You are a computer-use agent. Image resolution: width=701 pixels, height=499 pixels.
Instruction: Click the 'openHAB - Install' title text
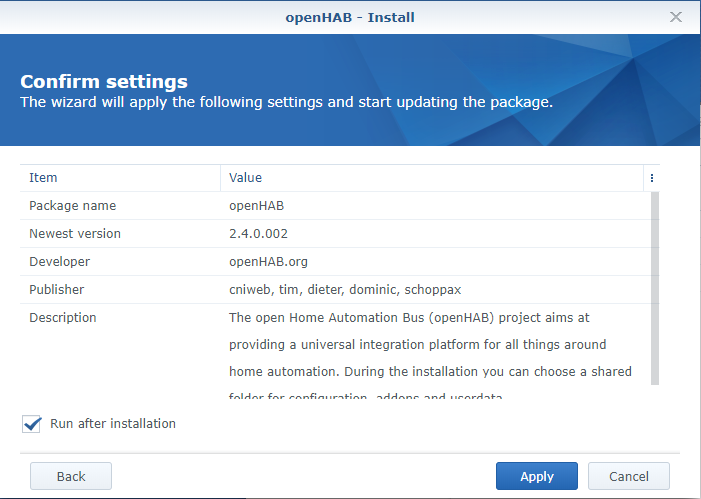pos(350,17)
